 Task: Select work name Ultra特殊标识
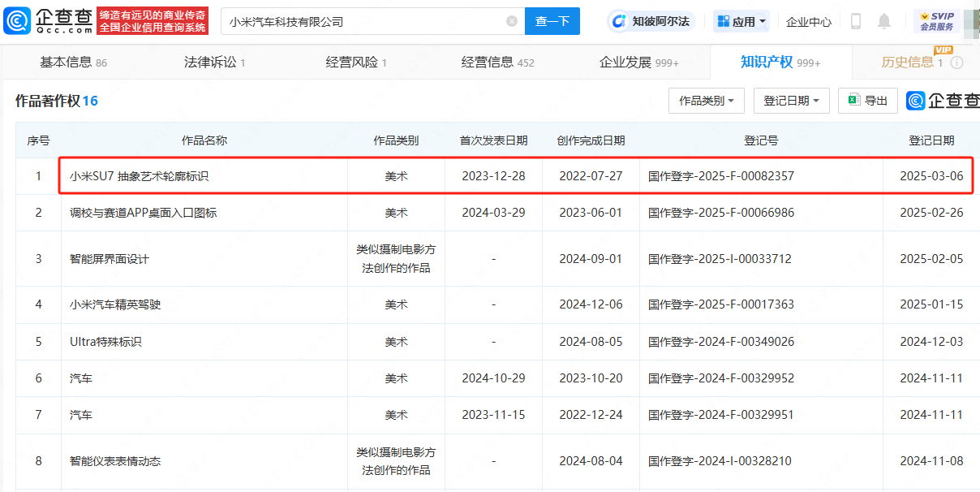click(105, 342)
